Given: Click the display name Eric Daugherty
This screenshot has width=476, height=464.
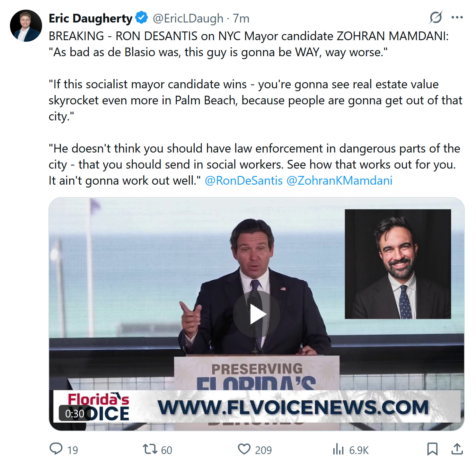Looking at the screenshot, I should (90, 18).
